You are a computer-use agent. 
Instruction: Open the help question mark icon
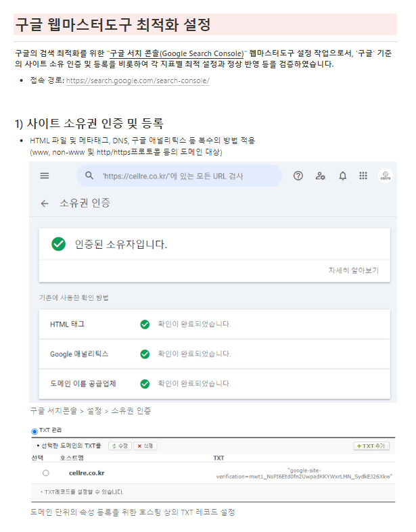tap(298, 176)
